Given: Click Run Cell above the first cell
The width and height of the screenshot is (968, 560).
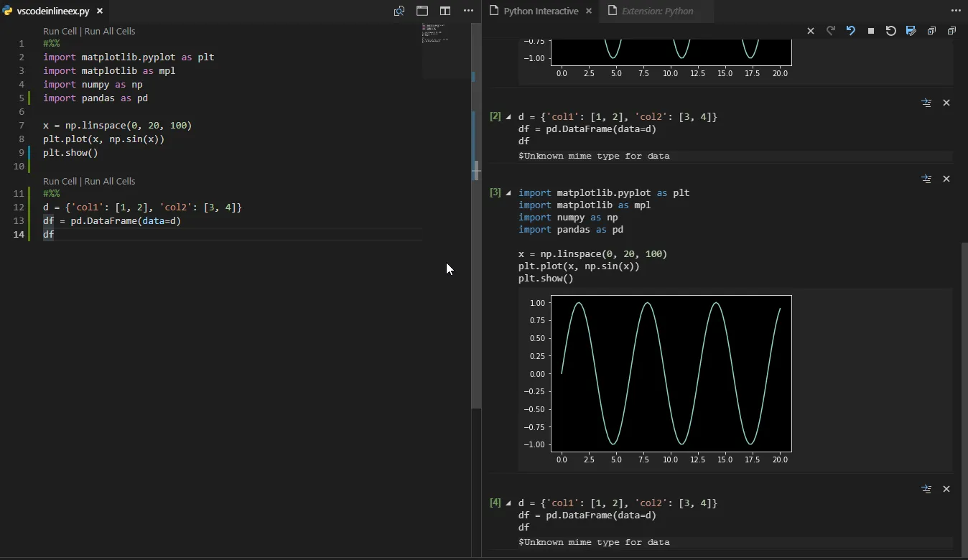Looking at the screenshot, I should click(x=60, y=31).
